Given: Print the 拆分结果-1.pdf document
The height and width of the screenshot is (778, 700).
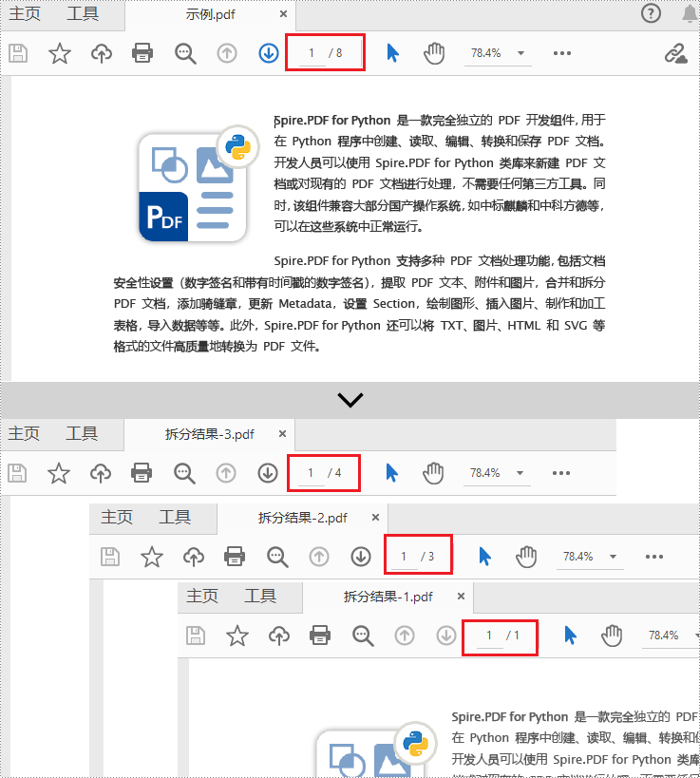Looking at the screenshot, I should point(320,636).
